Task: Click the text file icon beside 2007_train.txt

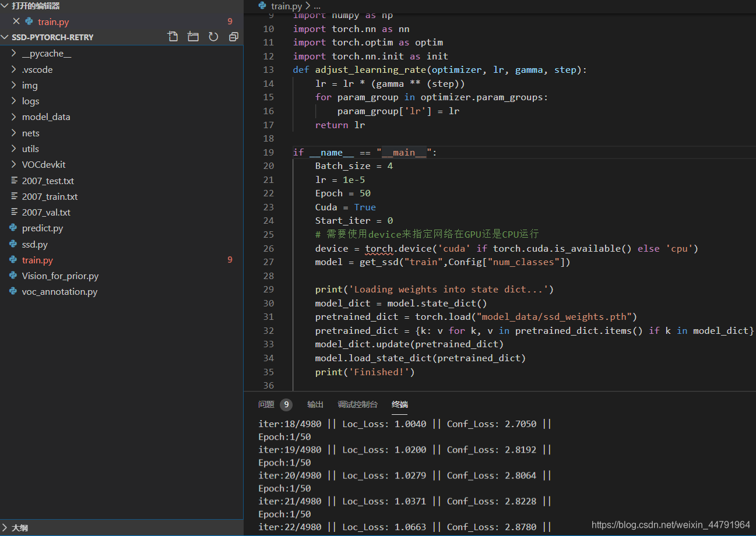Action: [14, 196]
